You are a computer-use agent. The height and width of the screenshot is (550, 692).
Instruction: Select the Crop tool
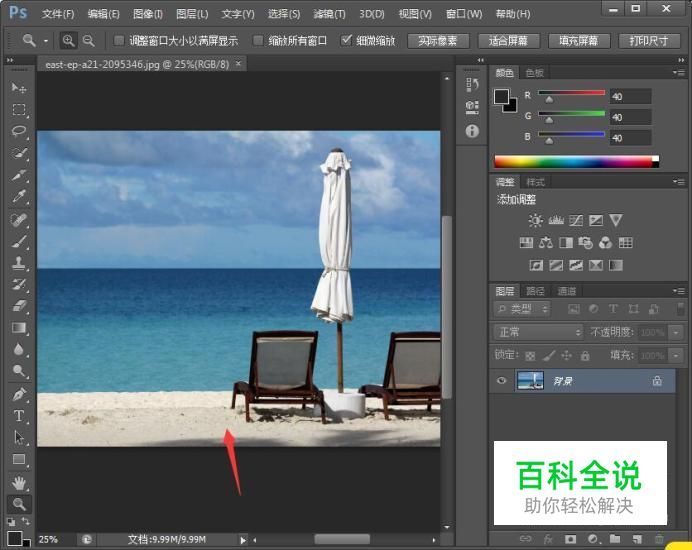click(19, 175)
